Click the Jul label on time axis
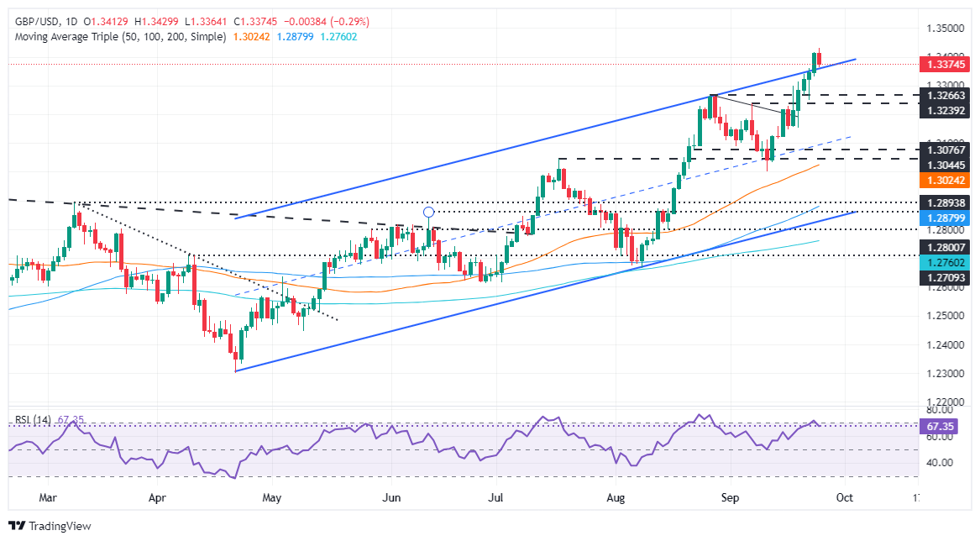 pos(498,497)
